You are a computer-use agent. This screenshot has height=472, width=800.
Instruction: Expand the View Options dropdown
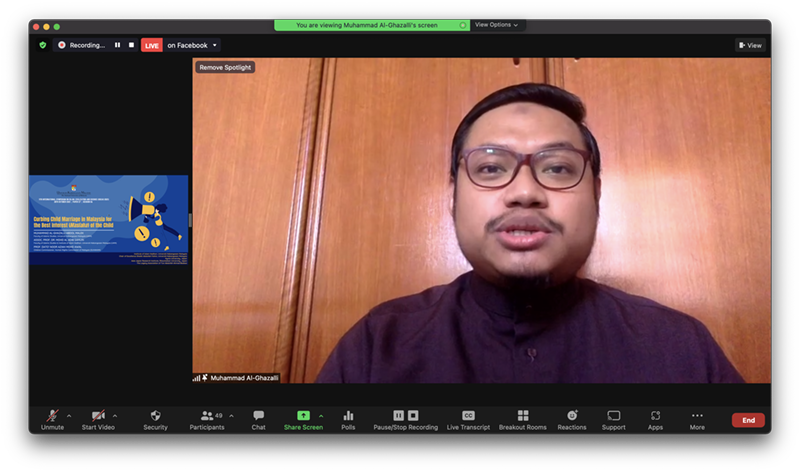[x=497, y=25]
